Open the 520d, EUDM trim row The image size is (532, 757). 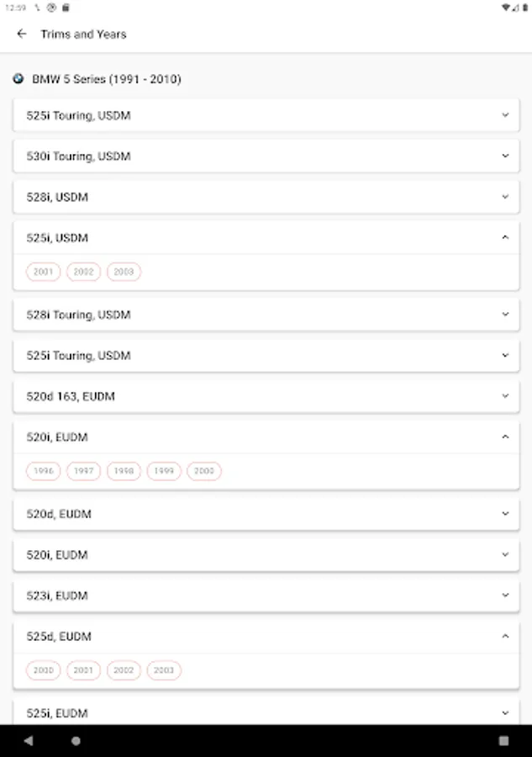pos(252,514)
